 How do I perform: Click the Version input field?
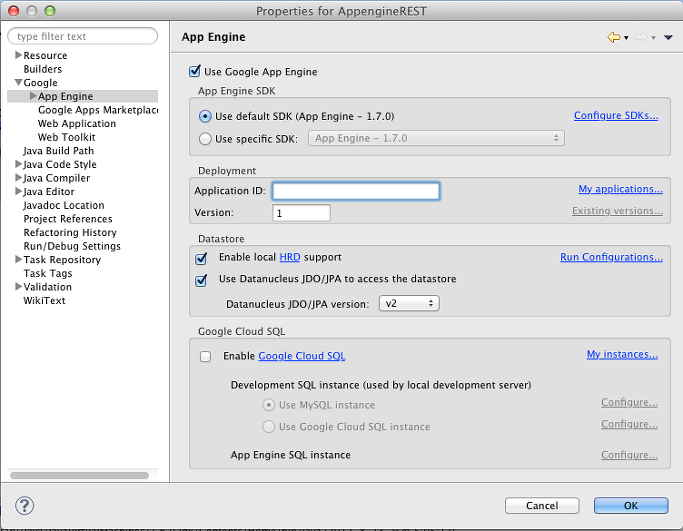click(x=301, y=213)
